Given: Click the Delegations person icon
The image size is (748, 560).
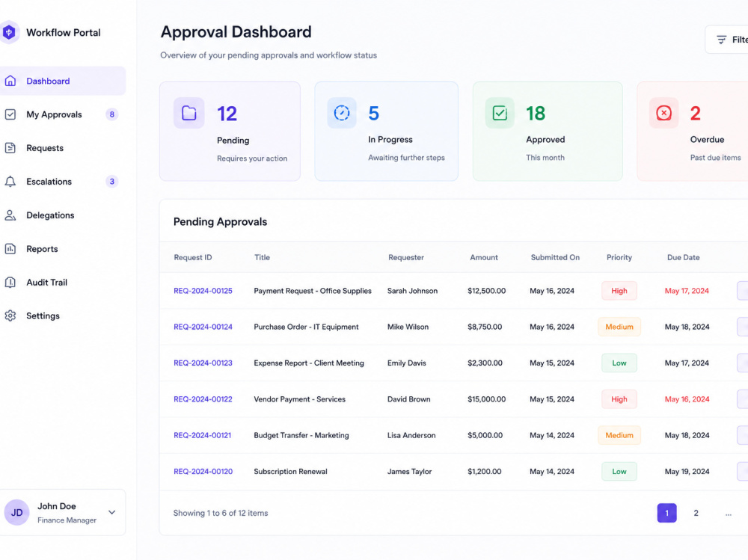Looking at the screenshot, I should pos(10,215).
